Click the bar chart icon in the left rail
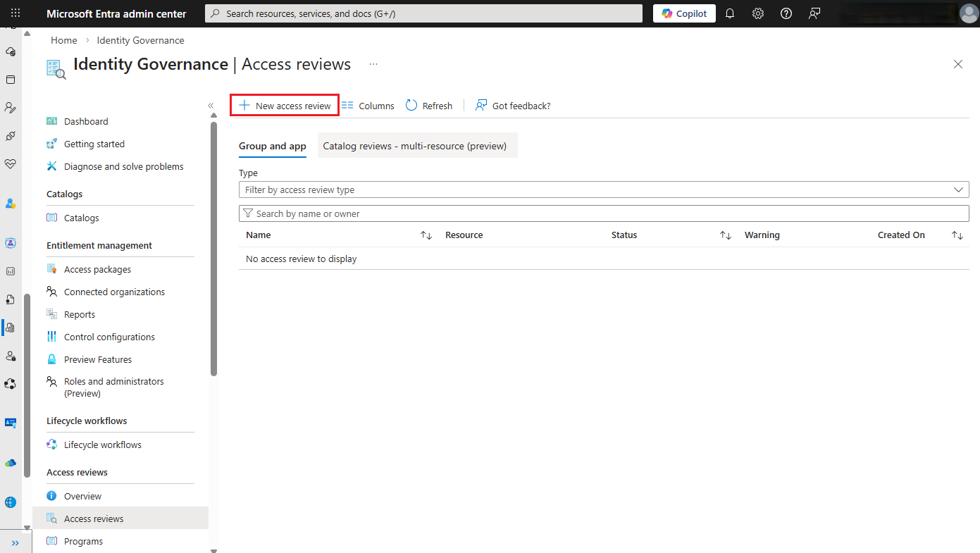This screenshot has height=553, width=980. tap(11, 271)
